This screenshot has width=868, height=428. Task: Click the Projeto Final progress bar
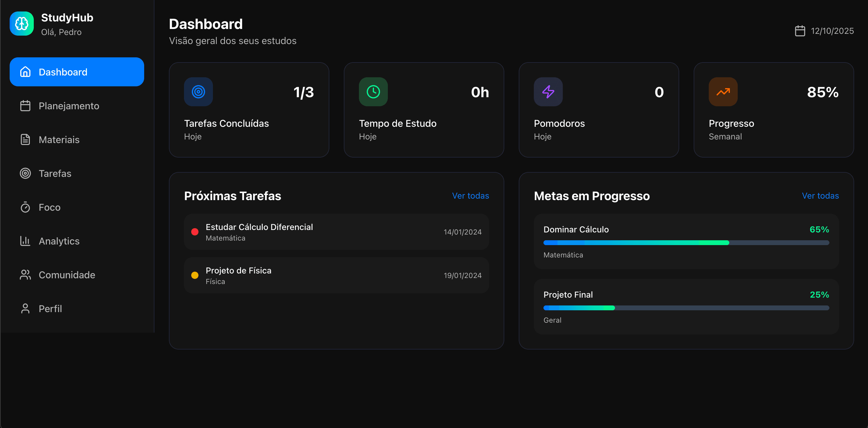tap(686, 308)
